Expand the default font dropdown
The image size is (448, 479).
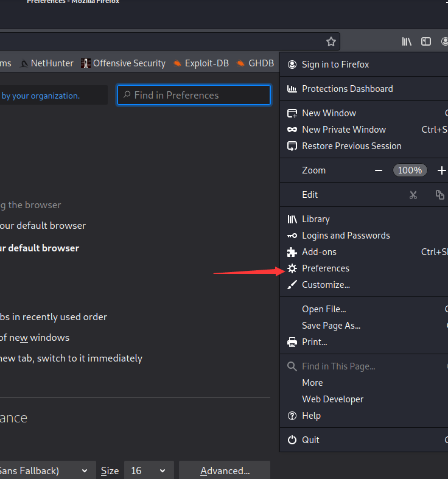[x=46, y=470]
